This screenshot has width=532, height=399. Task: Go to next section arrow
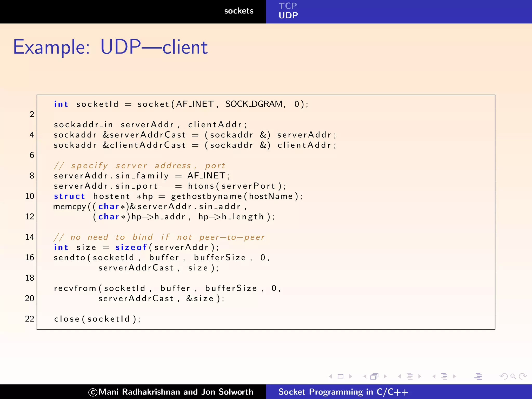[x=454, y=376]
